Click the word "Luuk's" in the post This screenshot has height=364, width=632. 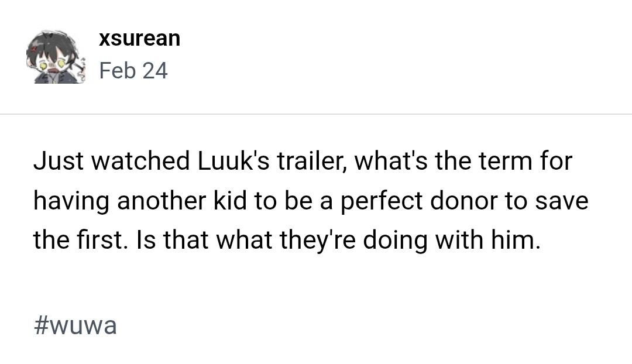[231, 161]
